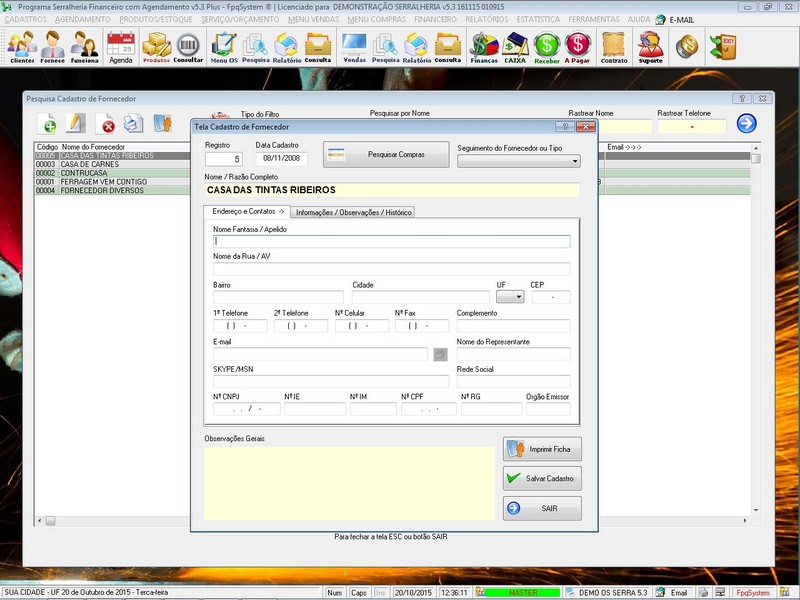Open the Clientes toolbar icon
The height and width of the screenshot is (600, 800).
(22, 47)
